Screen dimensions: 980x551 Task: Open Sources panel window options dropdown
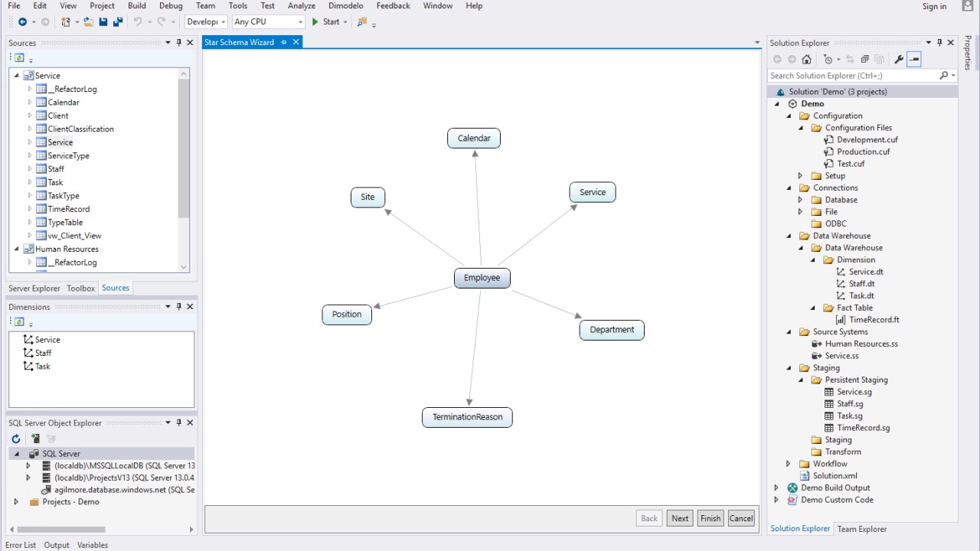click(x=168, y=43)
